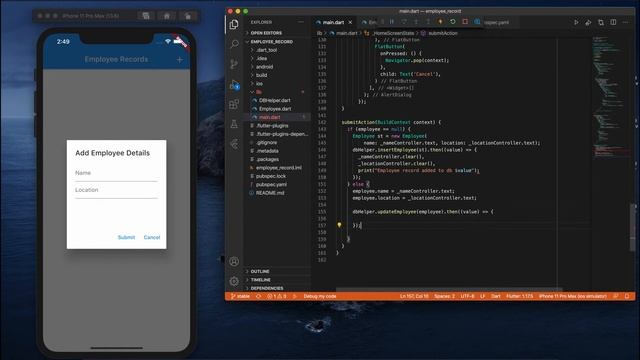This screenshot has width=640, height=360.
Task: Trigger Flutter hot reload lightning icon
Action: pyautogui.click(x=440, y=22)
